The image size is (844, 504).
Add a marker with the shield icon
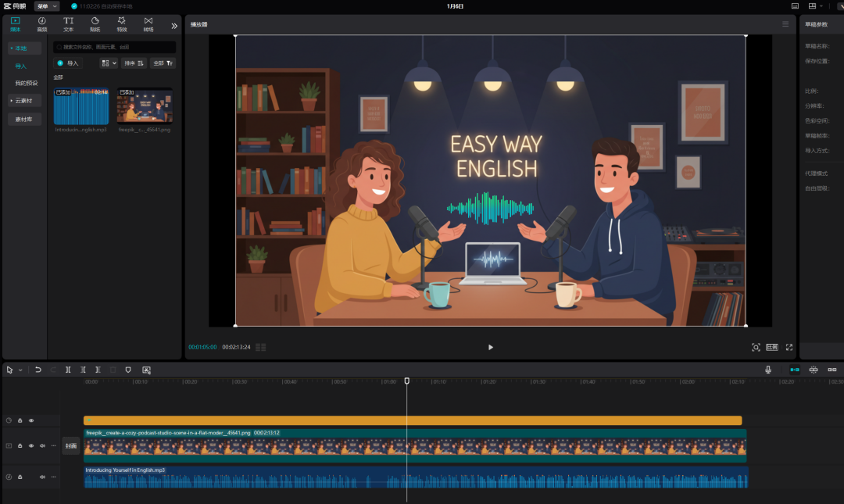128,370
